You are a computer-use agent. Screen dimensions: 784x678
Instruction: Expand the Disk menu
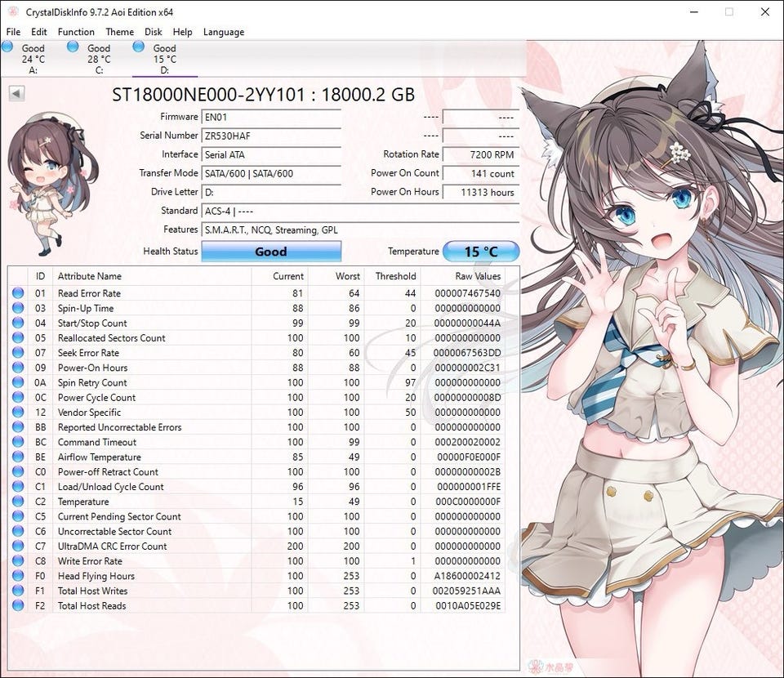pyautogui.click(x=154, y=32)
